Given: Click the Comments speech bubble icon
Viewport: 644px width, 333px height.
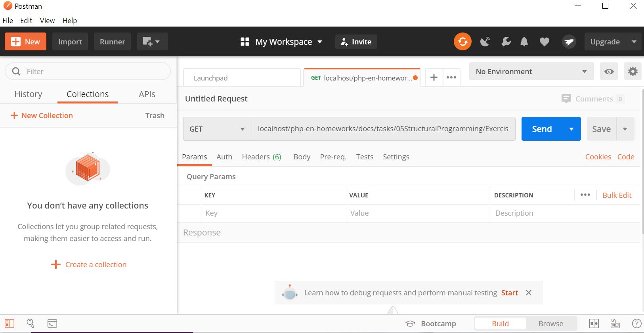Looking at the screenshot, I should click(566, 99).
